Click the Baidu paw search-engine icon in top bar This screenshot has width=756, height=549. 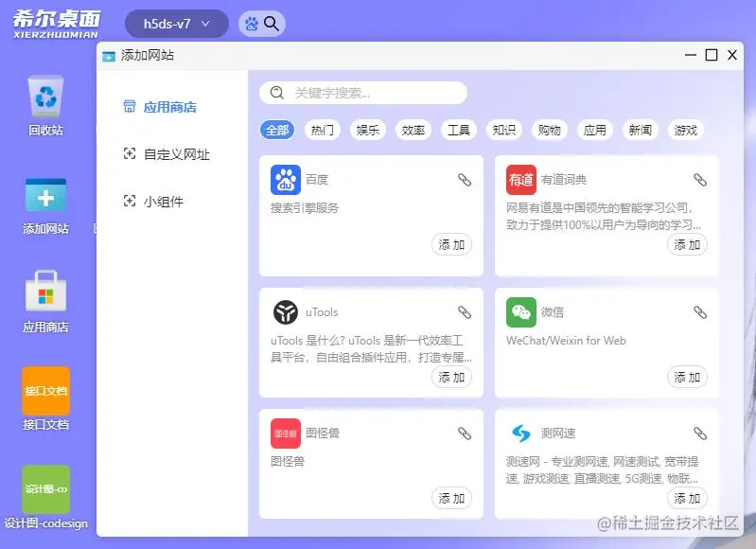pos(251,24)
